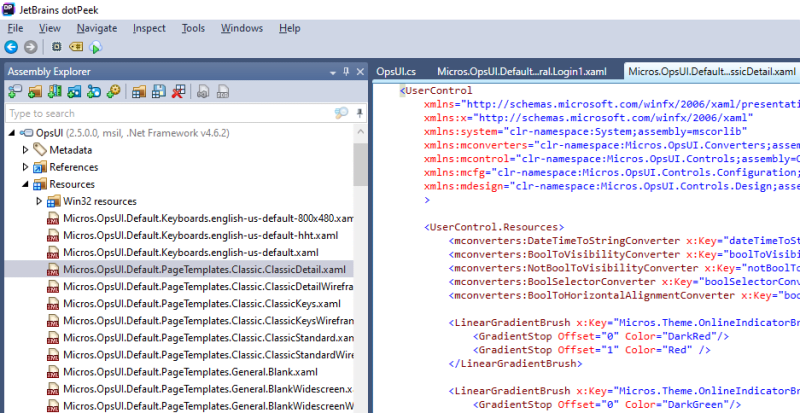The width and height of the screenshot is (800, 413).
Task: Open the Navigate menu
Action: [x=97, y=28]
